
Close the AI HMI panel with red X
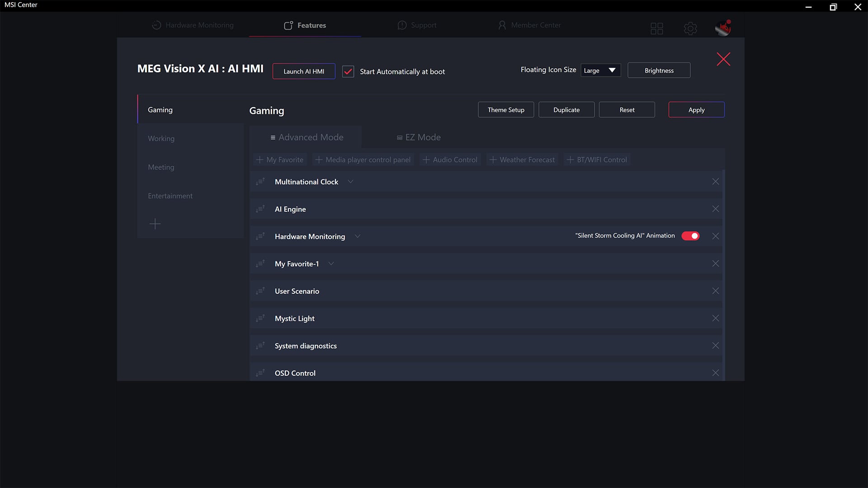(x=723, y=59)
